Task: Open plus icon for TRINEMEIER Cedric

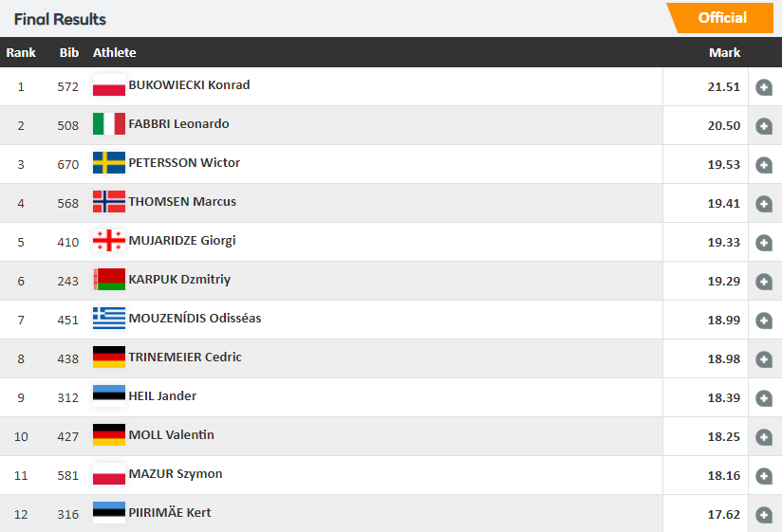Action: point(764,359)
